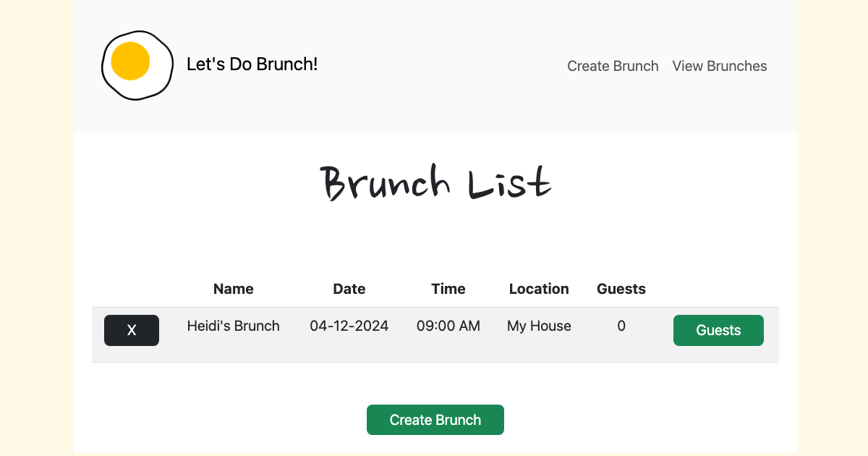
Task: Click the Name column header
Action: [234, 289]
